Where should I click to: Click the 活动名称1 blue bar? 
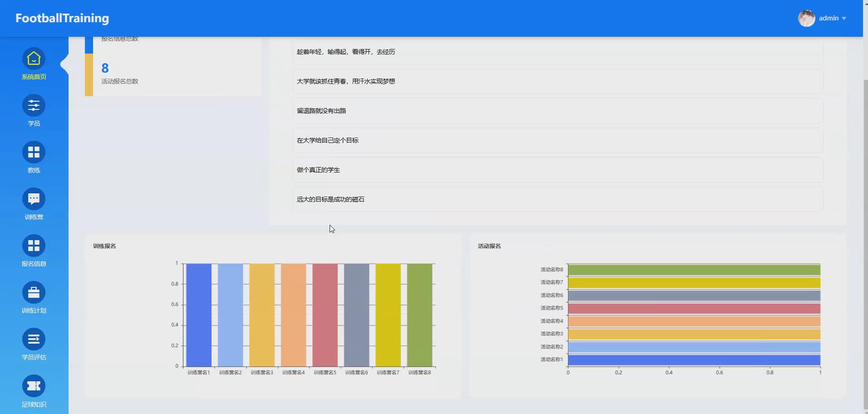[694, 359]
